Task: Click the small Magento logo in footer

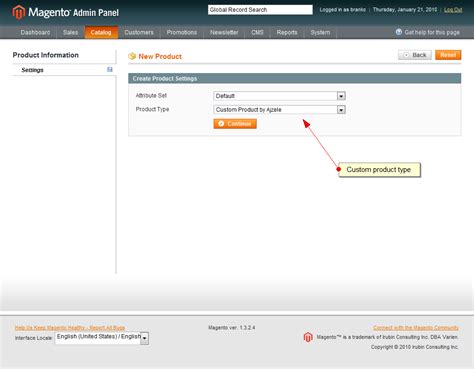Action: click(308, 337)
